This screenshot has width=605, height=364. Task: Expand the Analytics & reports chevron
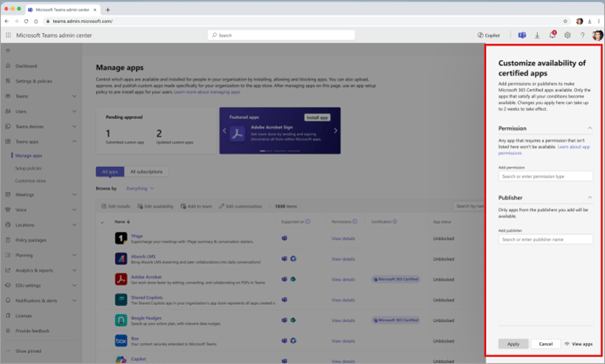tap(74, 270)
